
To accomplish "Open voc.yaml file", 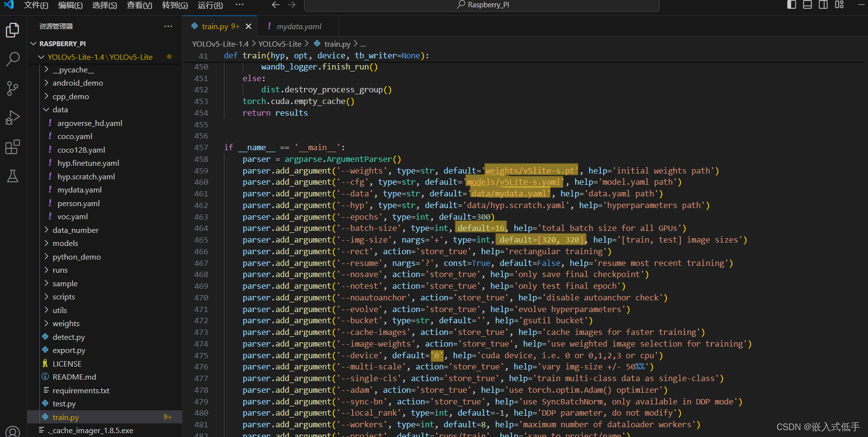I will point(104,217).
